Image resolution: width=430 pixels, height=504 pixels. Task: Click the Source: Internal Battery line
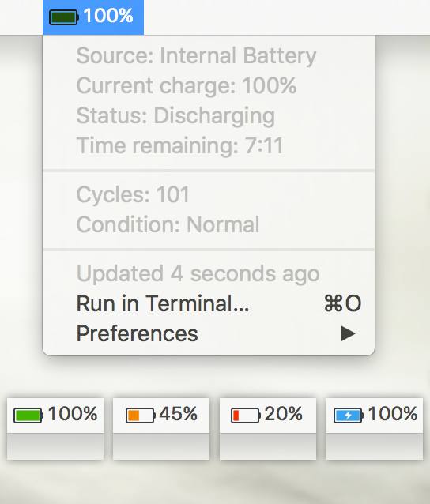[x=197, y=56]
